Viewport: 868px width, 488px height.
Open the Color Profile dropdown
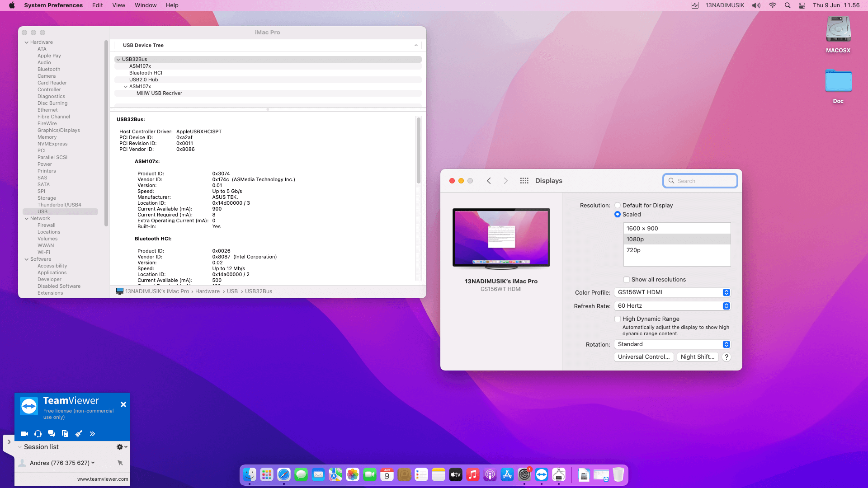pos(672,292)
